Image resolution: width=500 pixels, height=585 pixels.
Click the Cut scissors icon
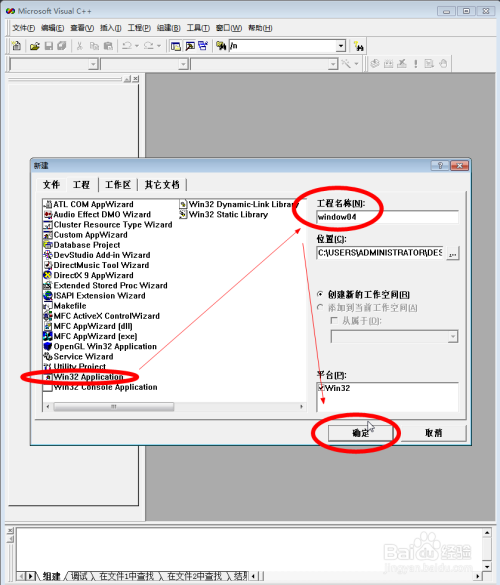tap(79, 46)
